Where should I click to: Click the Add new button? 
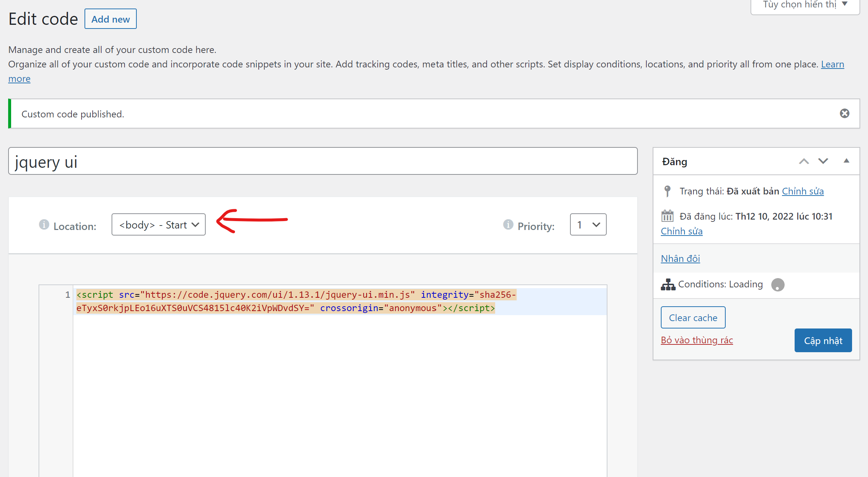[110, 19]
